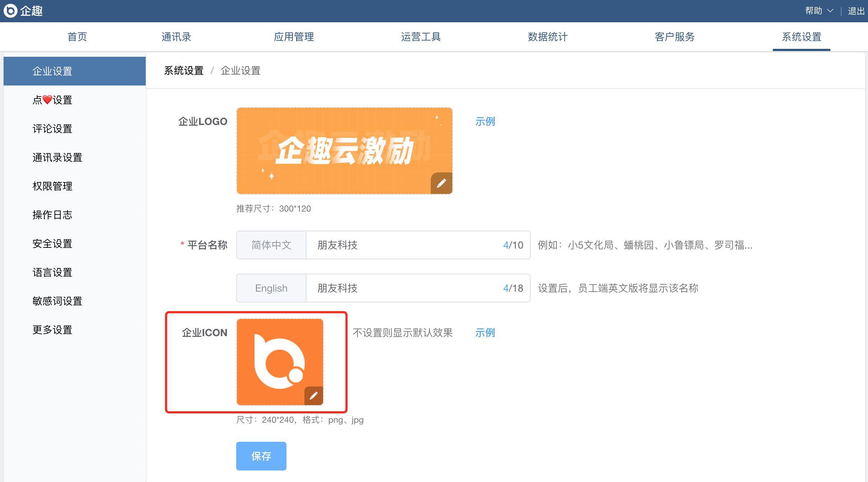
Task: Click the 企趣 logo icon in header
Action: tap(11, 11)
